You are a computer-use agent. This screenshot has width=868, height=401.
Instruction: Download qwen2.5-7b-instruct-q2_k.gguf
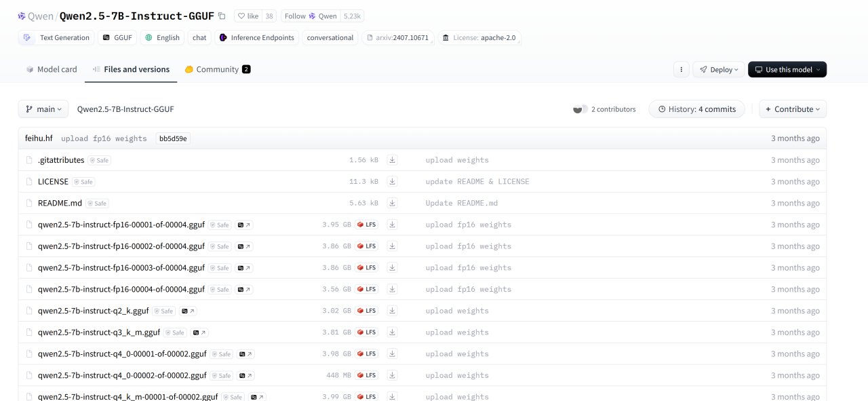coord(392,311)
